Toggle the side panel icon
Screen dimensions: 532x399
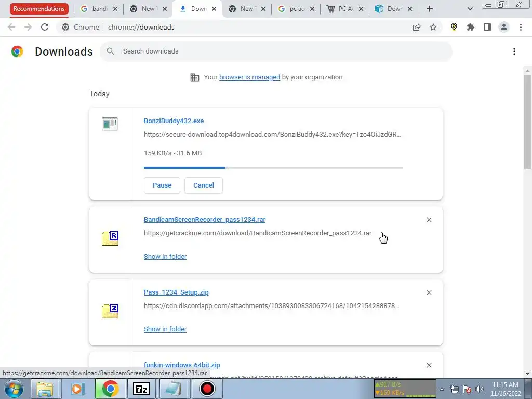pyautogui.click(x=487, y=27)
